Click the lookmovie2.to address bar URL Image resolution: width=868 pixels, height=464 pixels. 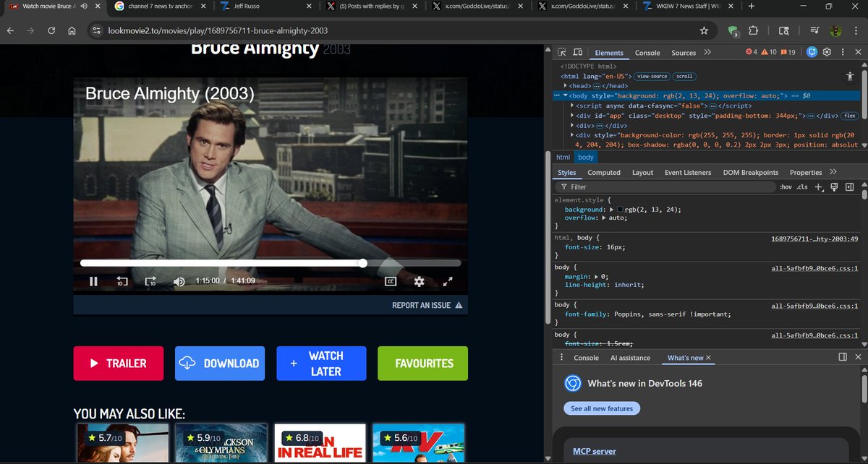pyautogui.click(x=218, y=32)
